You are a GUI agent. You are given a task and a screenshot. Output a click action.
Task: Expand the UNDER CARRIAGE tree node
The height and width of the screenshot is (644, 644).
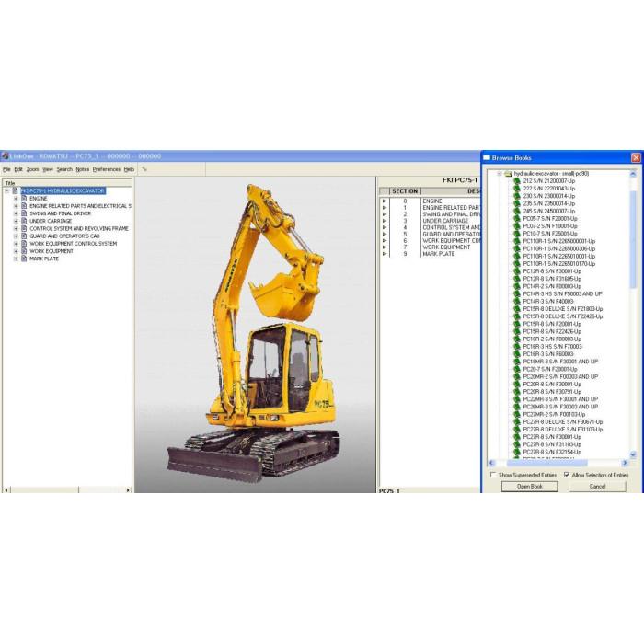[x=16, y=221]
